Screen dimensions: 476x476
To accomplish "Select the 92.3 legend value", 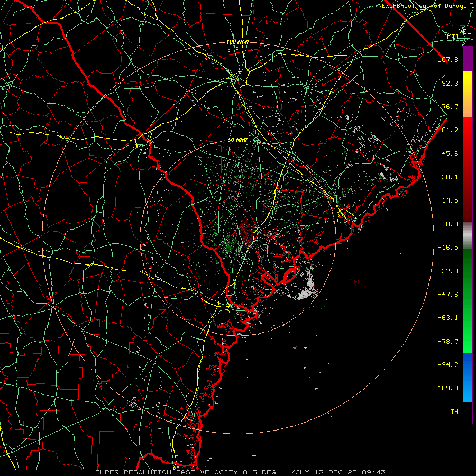I will [x=450, y=83].
